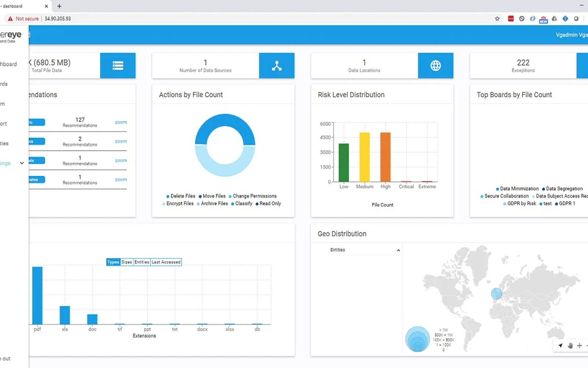Click the first blue category tag in recommendations
Screen dimensions: 588x368
[37, 122]
